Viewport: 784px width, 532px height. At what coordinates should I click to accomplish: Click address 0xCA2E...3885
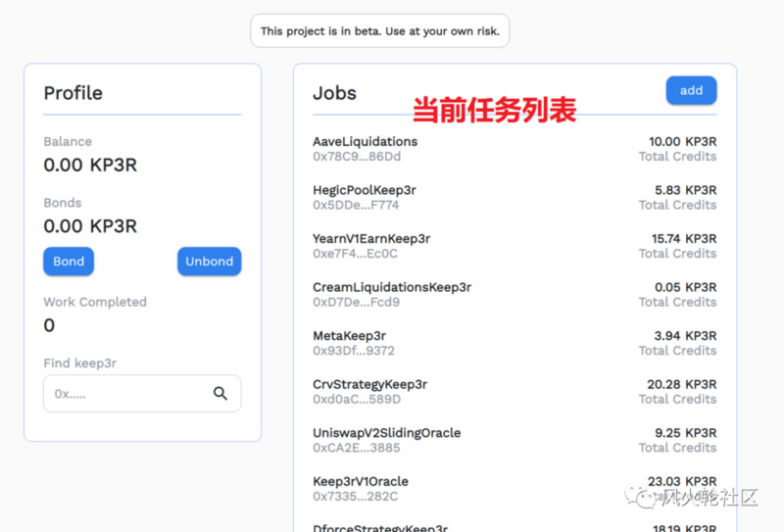357,448
